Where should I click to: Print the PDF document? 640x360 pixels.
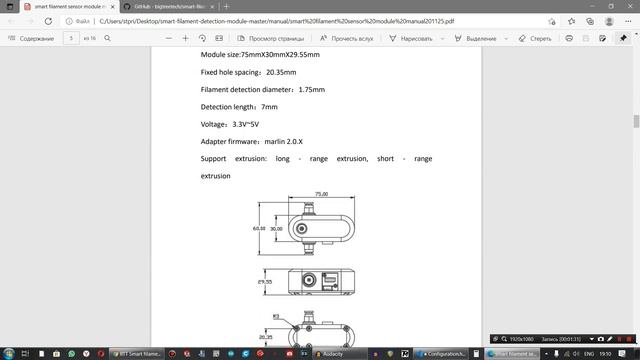(569, 38)
